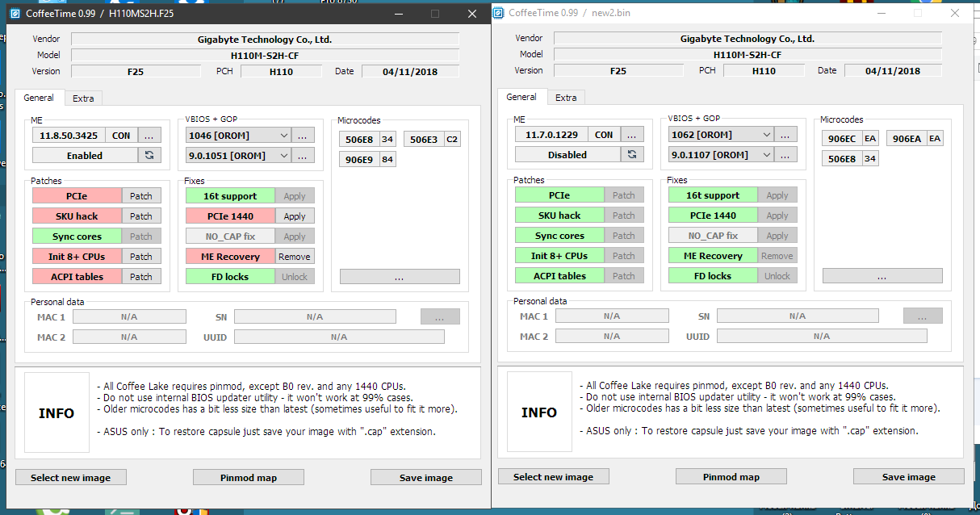Image resolution: width=980 pixels, height=515 pixels.
Task: Click Pinmod map in new2.bin window
Action: (x=731, y=477)
